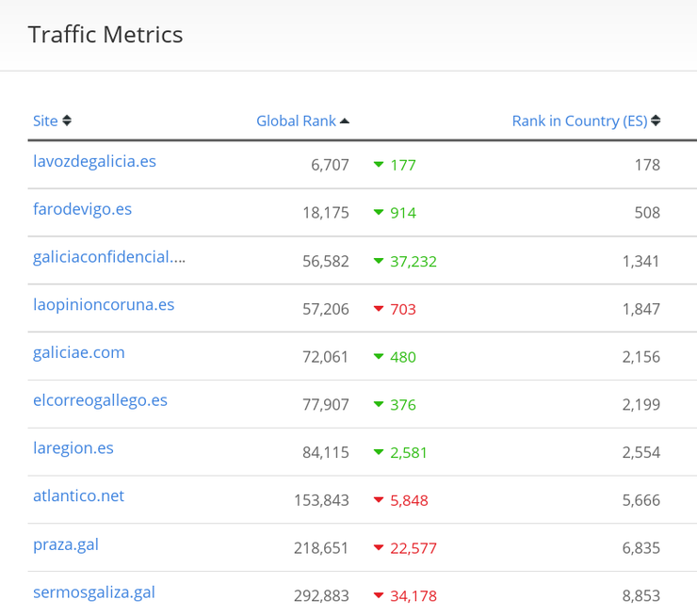
Task: Open lavozdegalicia.es site link
Action: (x=95, y=161)
